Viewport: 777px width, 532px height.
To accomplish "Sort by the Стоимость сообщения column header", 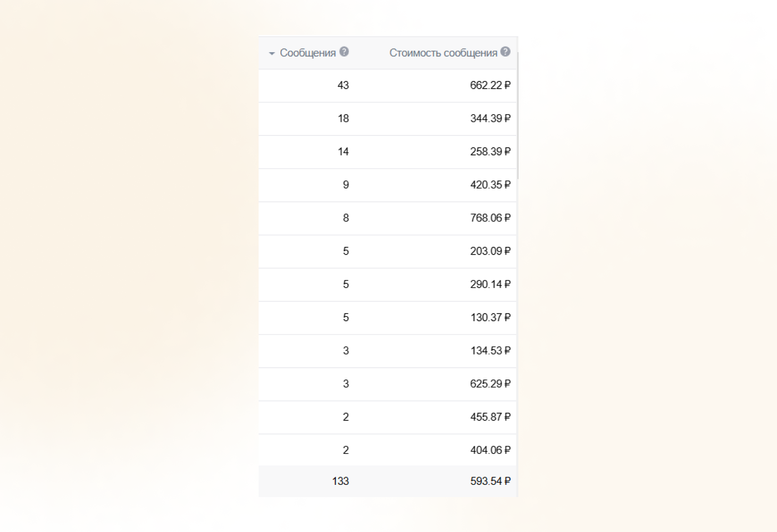I will (443, 53).
